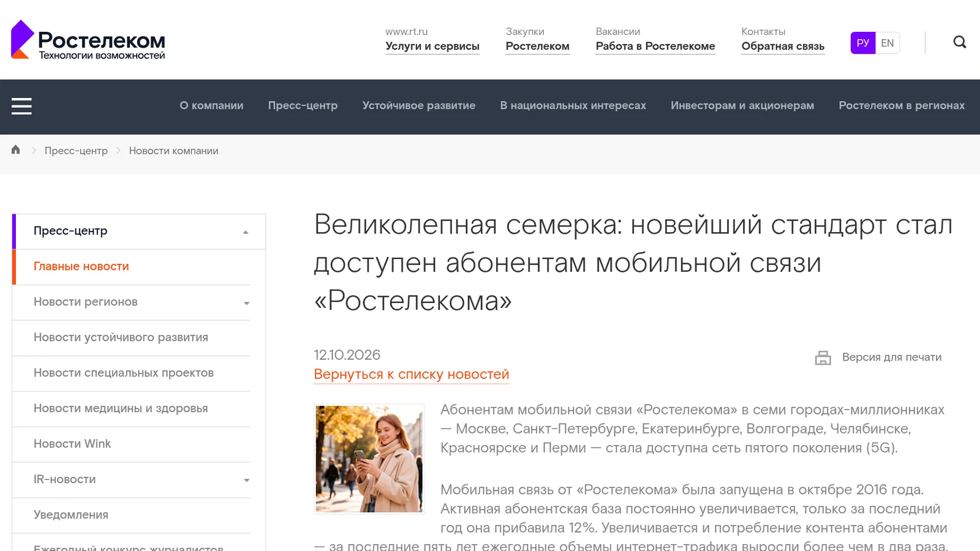
Task: Open Ростелеком в регионах menu
Action: [902, 106]
